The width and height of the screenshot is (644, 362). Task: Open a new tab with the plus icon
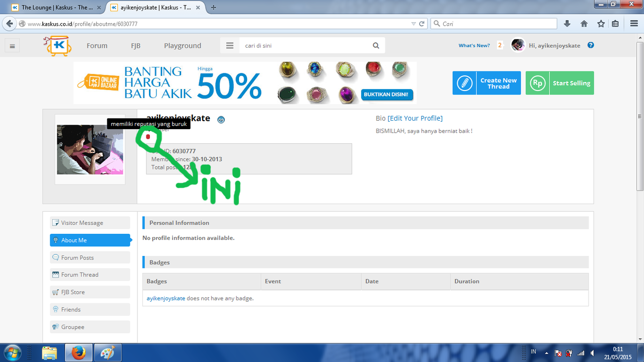[214, 8]
